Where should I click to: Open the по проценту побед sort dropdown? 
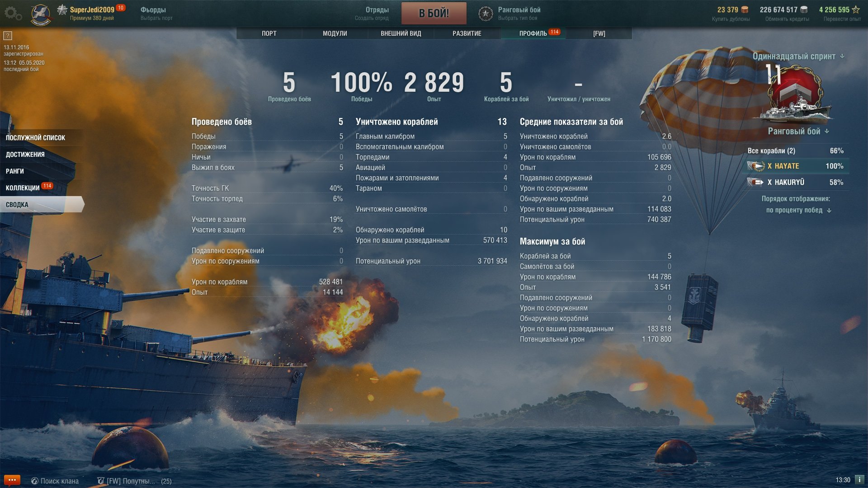[x=798, y=210]
